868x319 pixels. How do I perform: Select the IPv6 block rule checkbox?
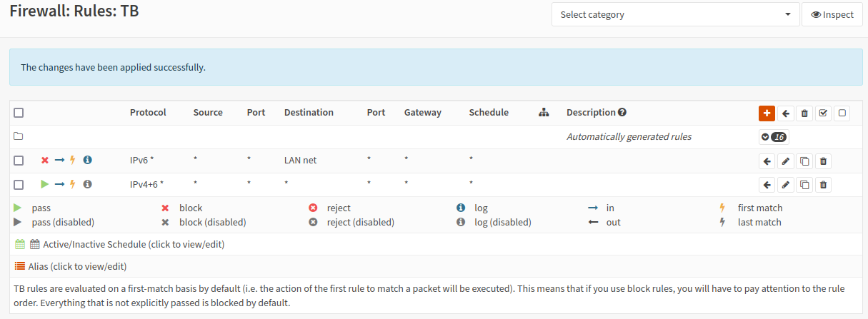pos(19,161)
